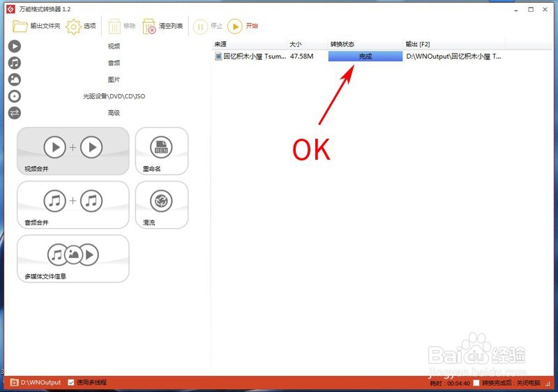Click the D:\WNOutput\回忆积木小屋 output path cell
The image size is (558, 392).
(454, 56)
